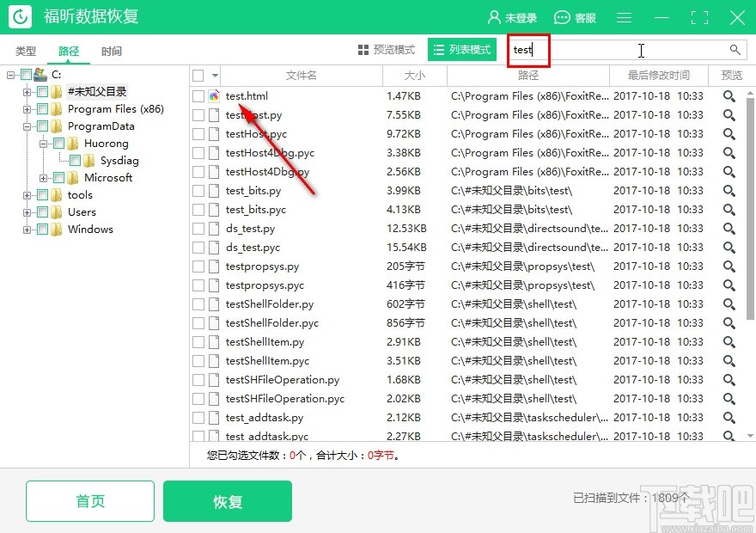Preview ds_test.py using its magnifier icon
The image size is (756, 533).
729,229
